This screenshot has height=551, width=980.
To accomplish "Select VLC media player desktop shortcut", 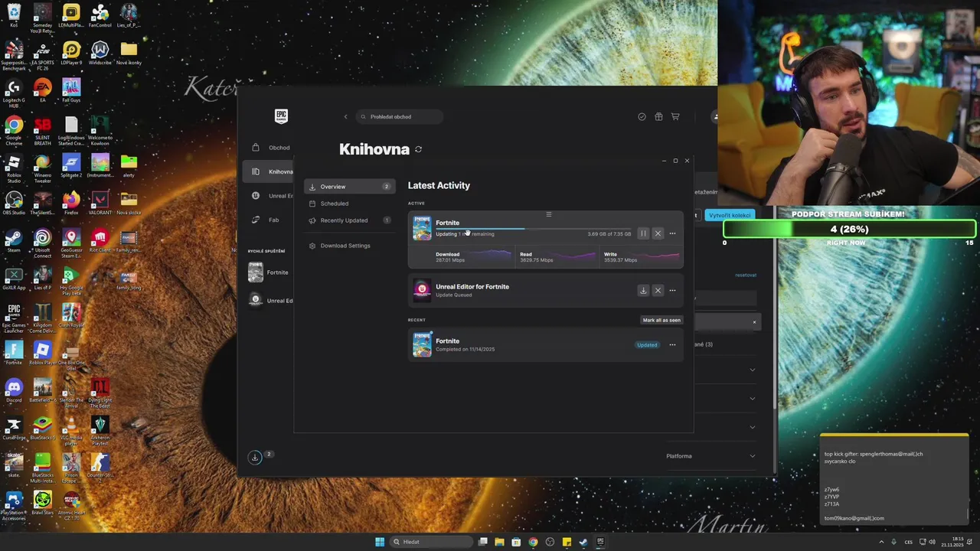I will point(71,429).
